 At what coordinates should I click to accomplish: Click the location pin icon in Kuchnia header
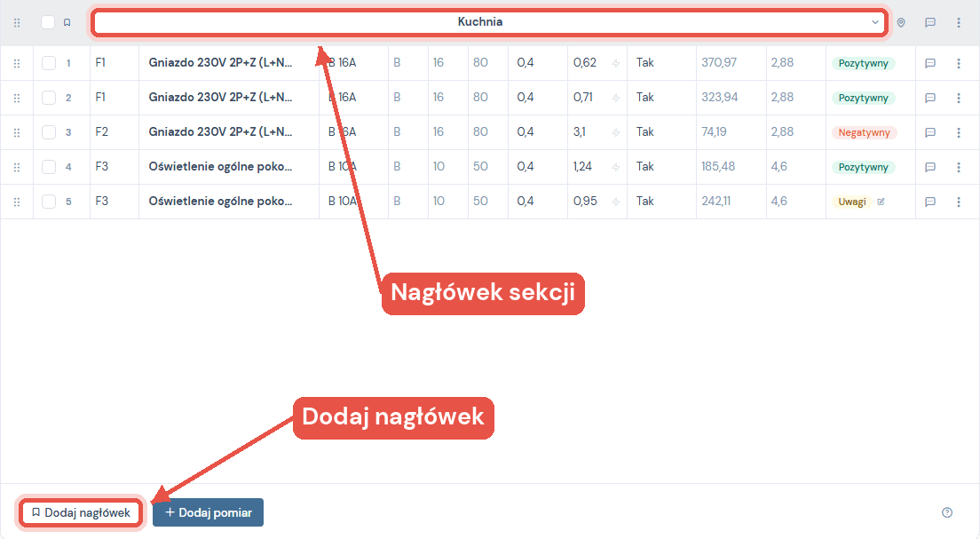click(x=901, y=22)
